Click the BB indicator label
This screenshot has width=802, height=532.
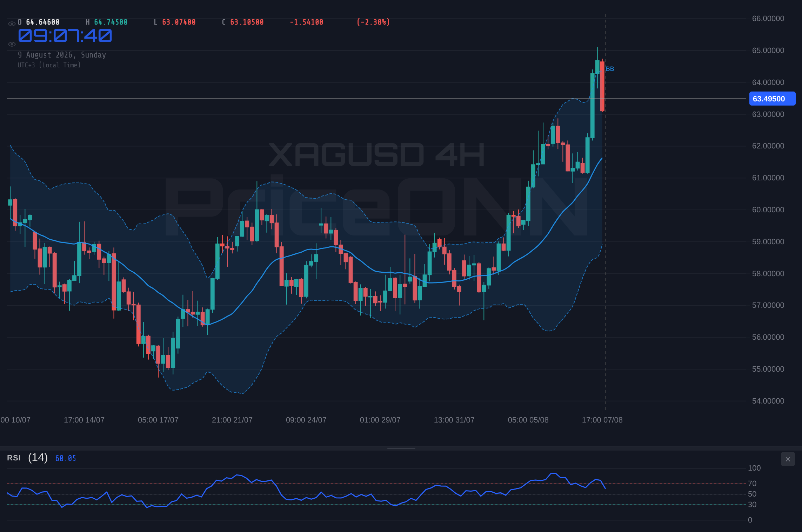click(x=610, y=69)
